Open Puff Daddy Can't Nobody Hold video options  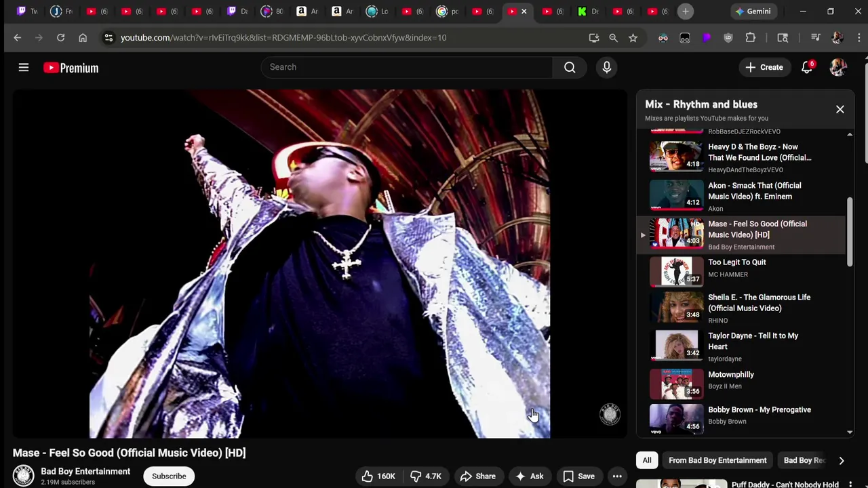click(x=850, y=485)
